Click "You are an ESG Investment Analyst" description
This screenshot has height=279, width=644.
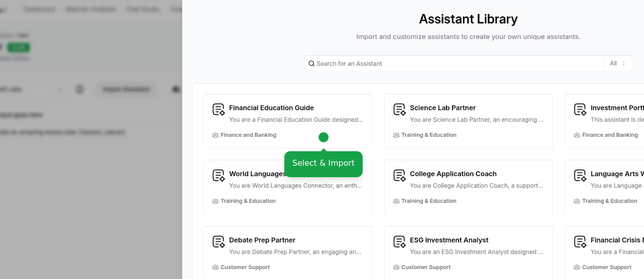click(x=477, y=252)
